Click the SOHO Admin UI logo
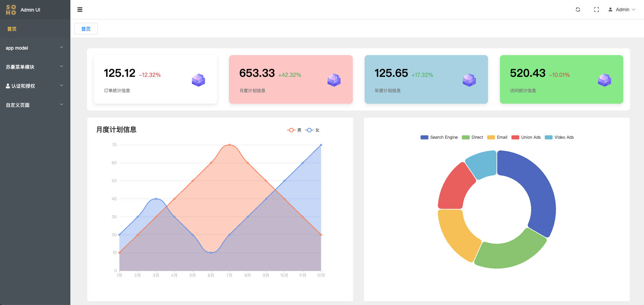The height and width of the screenshot is (305, 644). click(x=23, y=10)
